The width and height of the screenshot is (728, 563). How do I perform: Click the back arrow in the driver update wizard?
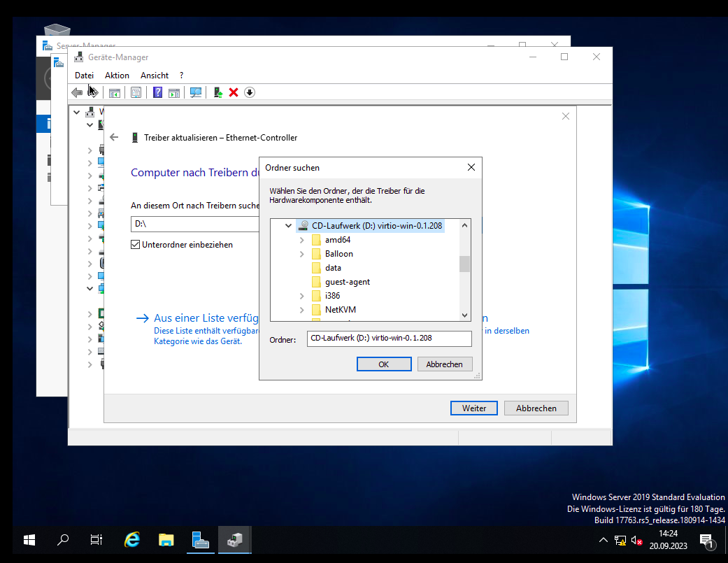(114, 137)
